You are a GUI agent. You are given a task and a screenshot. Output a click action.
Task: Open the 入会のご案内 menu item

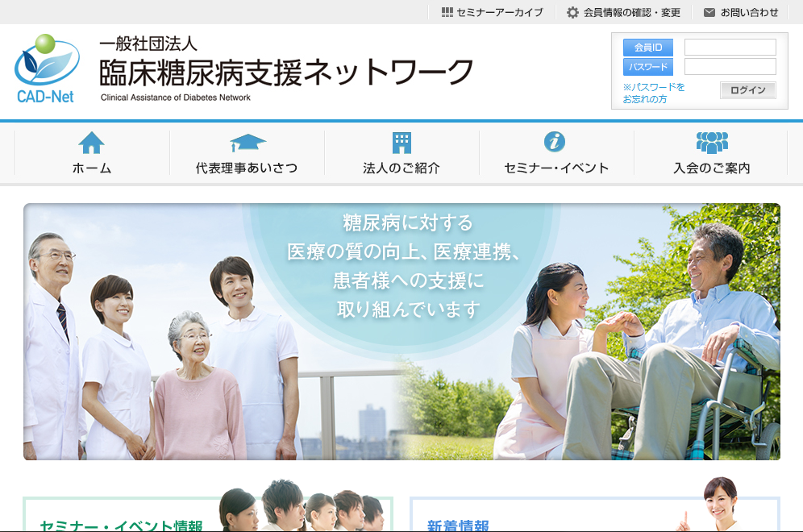pyautogui.click(x=711, y=168)
